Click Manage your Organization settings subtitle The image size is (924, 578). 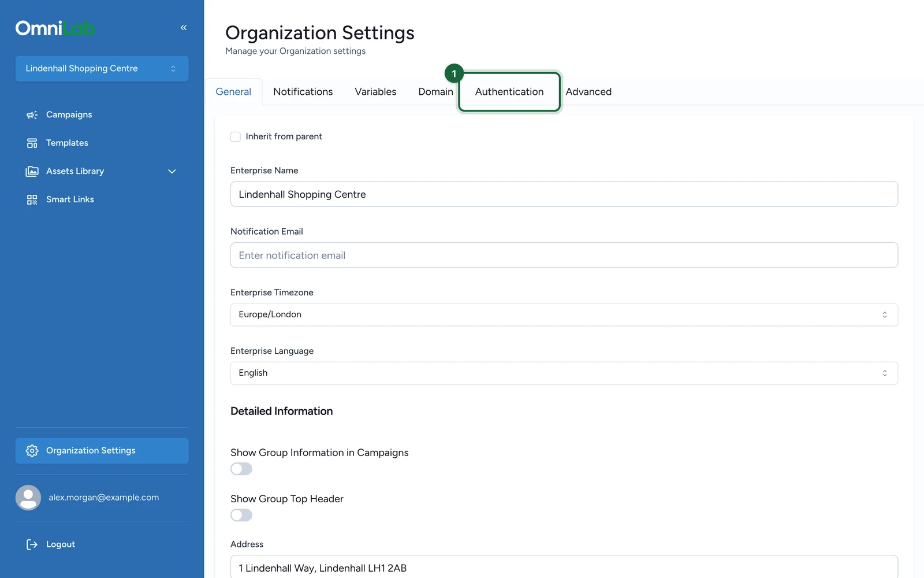pos(296,51)
